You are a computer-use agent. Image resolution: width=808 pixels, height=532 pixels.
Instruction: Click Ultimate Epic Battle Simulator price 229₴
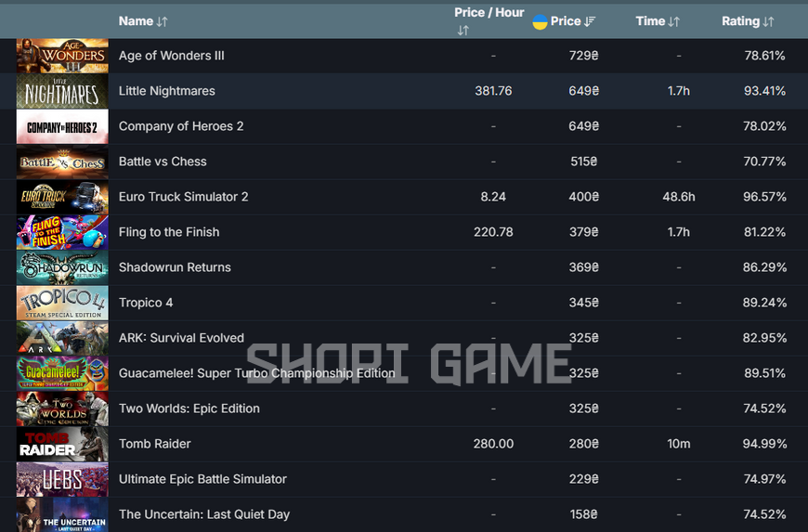pos(583,479)
